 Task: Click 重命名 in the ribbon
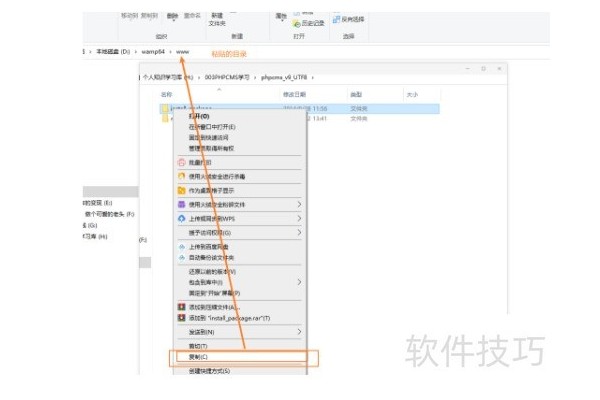pos(192,16)
